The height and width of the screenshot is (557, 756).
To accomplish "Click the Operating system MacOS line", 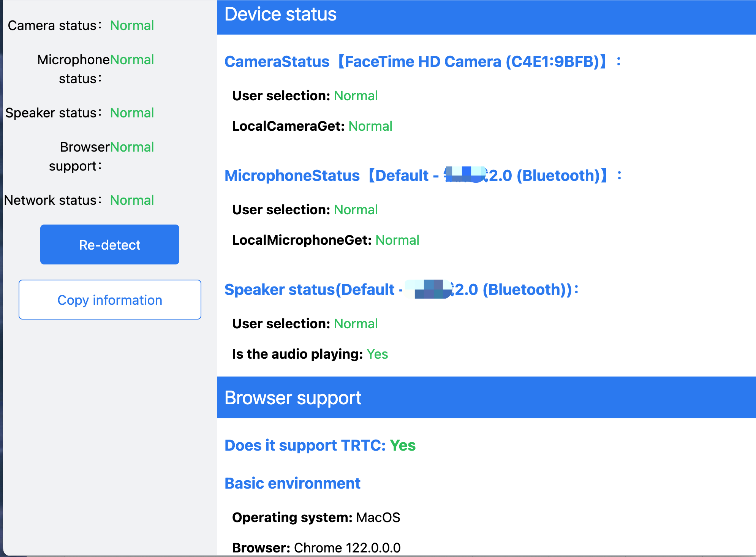I will tap(316, 517).
